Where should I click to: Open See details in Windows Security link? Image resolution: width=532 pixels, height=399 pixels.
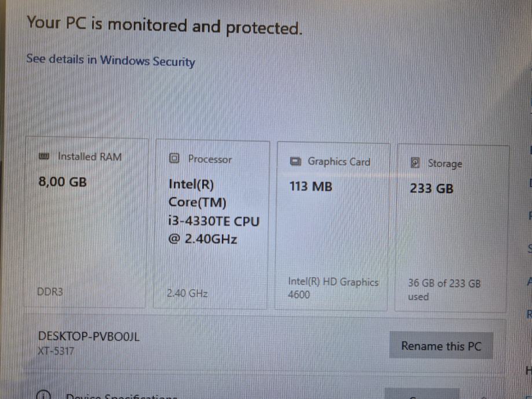point(110,60)
